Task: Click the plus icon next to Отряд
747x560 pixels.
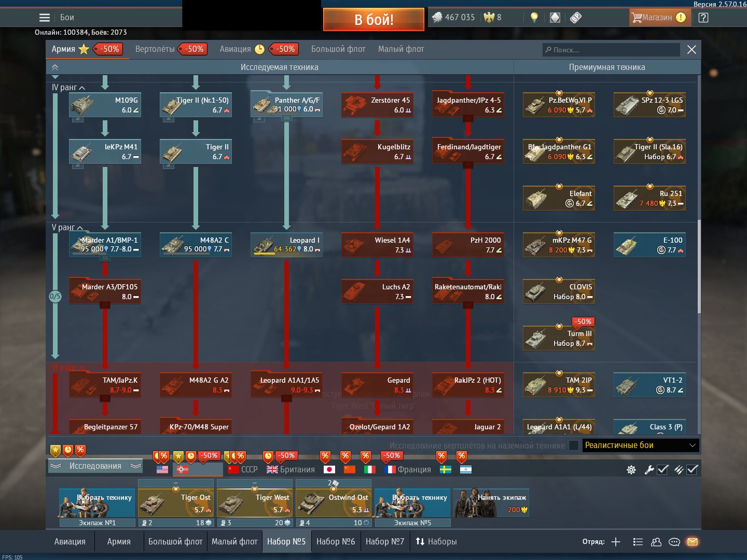Action: coord(616,542)
